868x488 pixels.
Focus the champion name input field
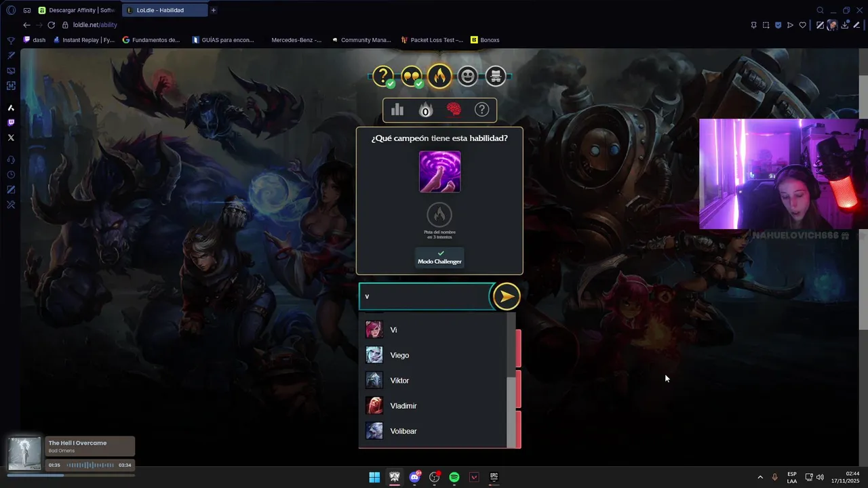pyautogui.click(x=425, y=296)
